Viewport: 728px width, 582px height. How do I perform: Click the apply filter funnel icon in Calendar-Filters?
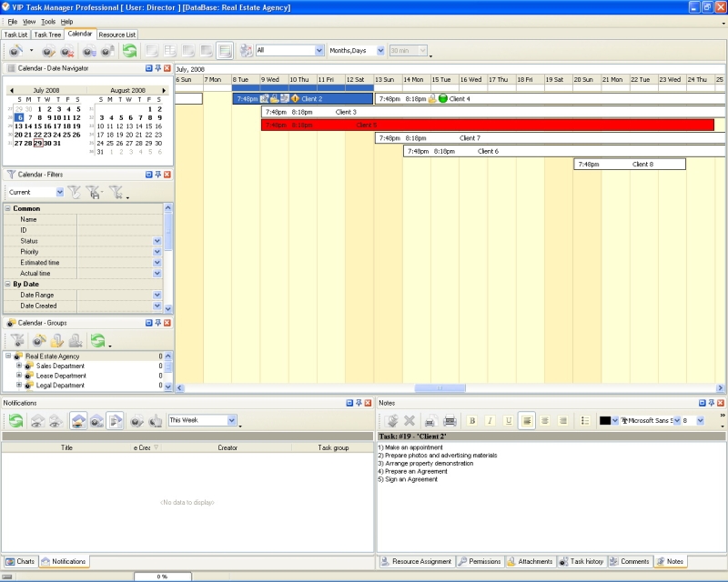tap(75, 191)
